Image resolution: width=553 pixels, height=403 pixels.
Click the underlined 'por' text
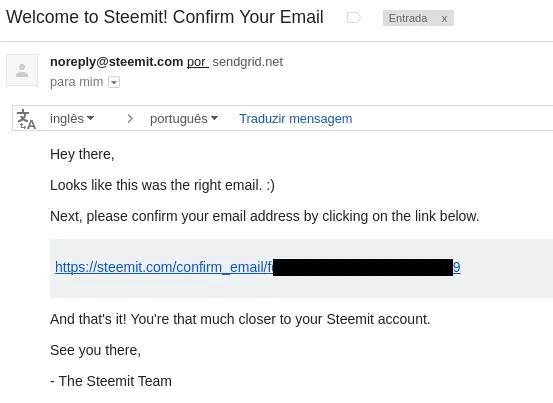point(197,62)
